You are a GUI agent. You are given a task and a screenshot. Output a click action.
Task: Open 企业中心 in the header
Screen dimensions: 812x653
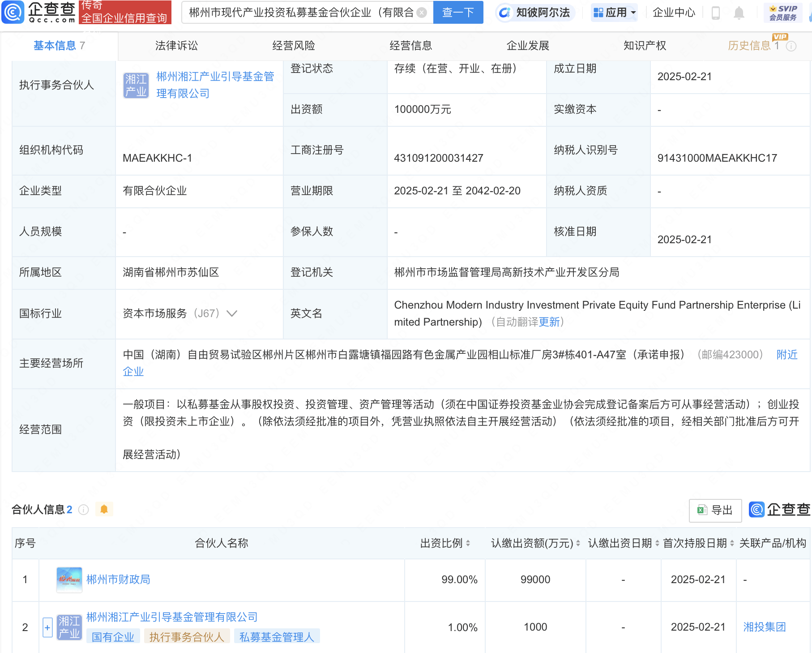(x=674, y=13)
